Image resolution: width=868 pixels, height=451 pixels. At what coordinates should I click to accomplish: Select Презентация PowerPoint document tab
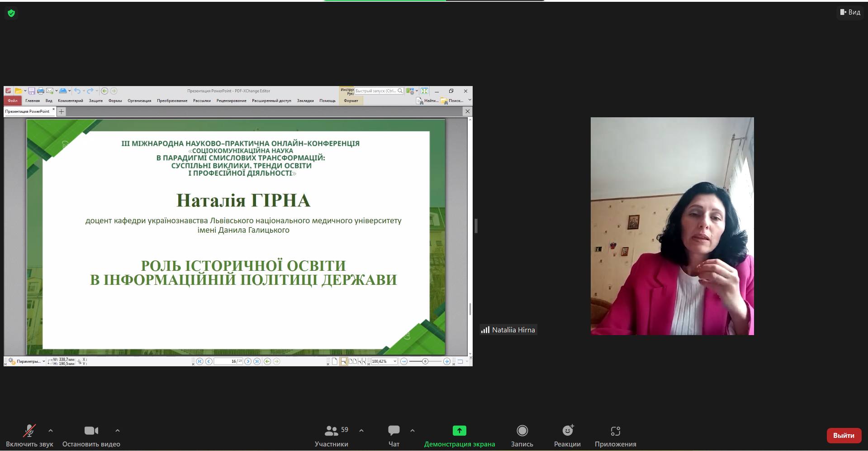[27, 111]
